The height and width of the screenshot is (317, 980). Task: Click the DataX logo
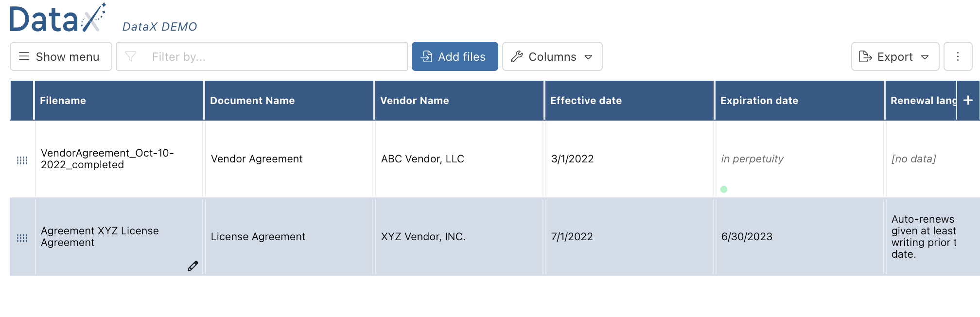pyautogui.click(x=57, y=18)
